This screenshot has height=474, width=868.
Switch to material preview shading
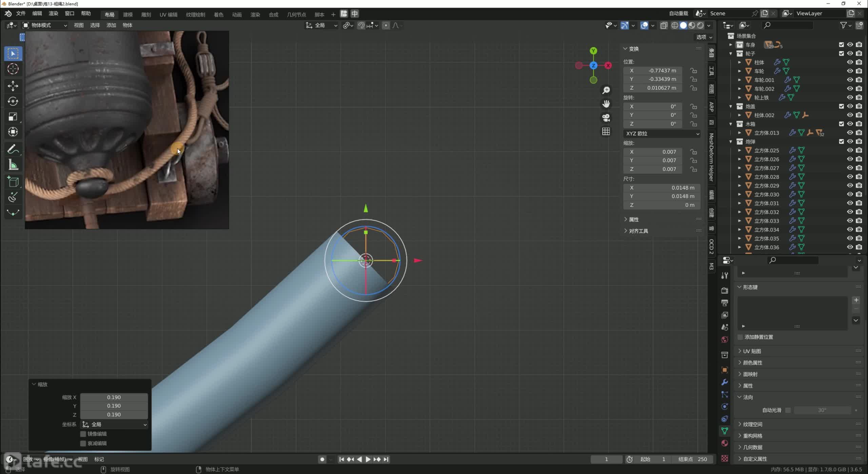click(x=692, y=25)
